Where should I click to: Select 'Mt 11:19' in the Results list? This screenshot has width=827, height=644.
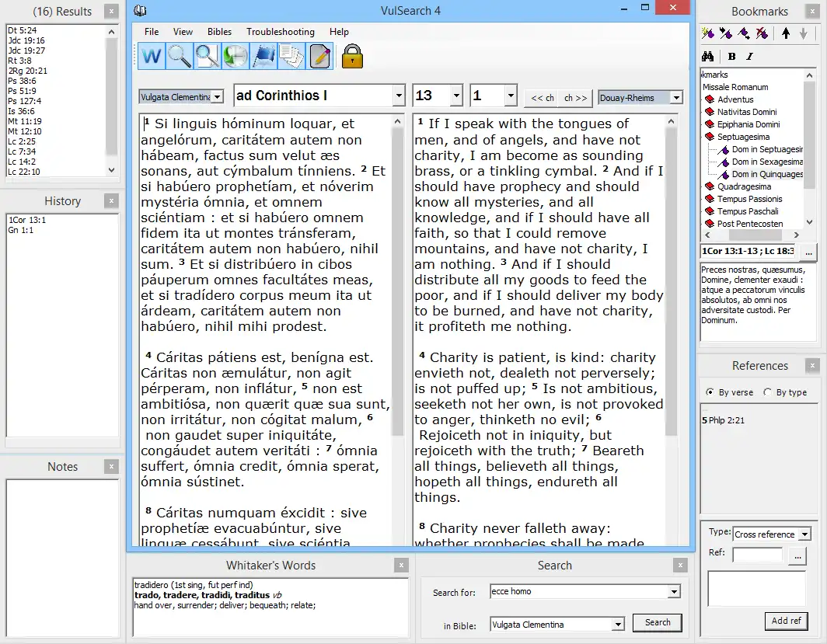coord(25,121)
